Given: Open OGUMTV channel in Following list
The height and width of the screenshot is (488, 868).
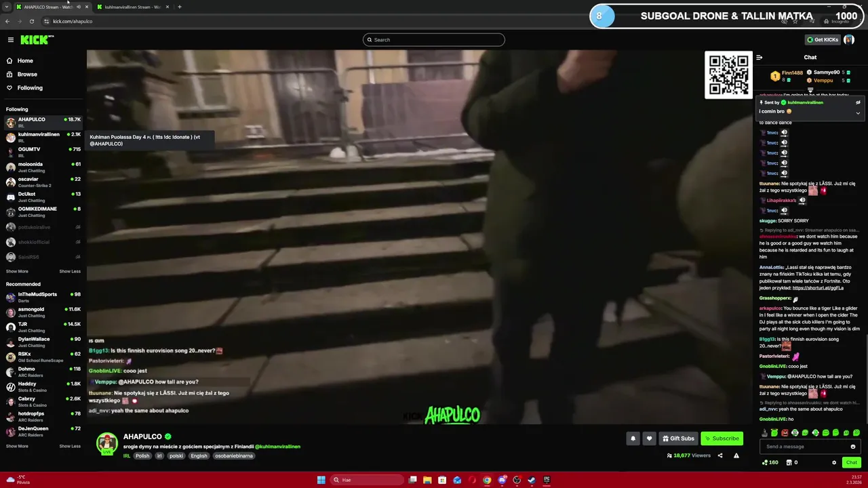Looking at the screenshot, I should click(x=43, y=152).
